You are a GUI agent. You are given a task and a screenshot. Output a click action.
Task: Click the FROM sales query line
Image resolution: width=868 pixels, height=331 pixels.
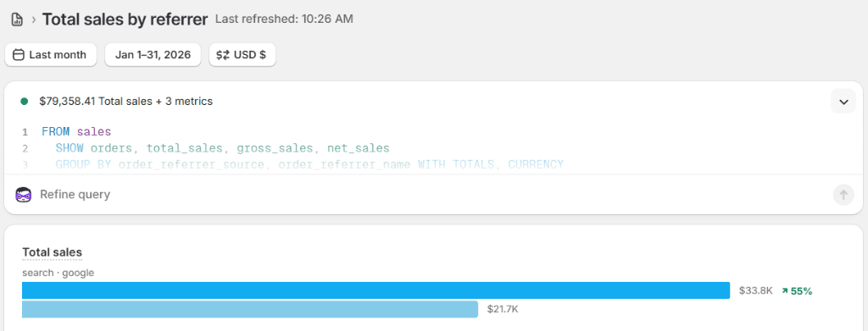[76, 132]
